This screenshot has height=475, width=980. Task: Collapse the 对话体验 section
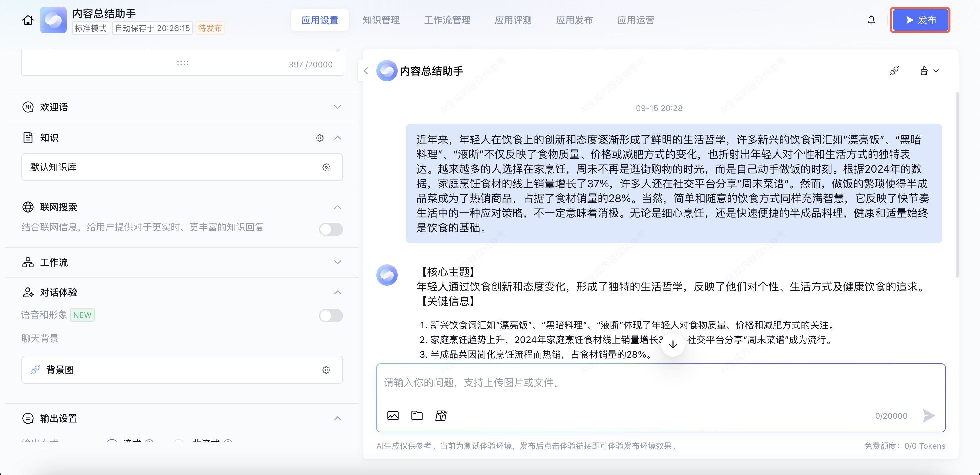(337, 292)
